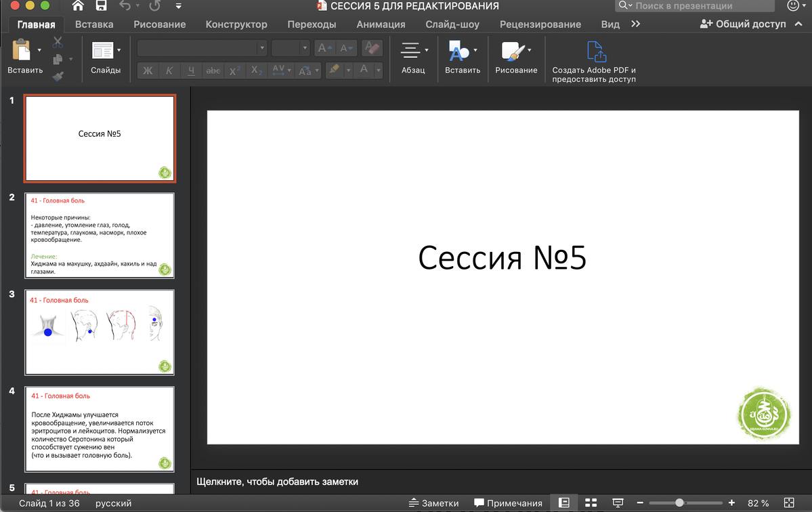812x512 pixels.
Task: Click the Home icon in title bar
Action: 78,5
